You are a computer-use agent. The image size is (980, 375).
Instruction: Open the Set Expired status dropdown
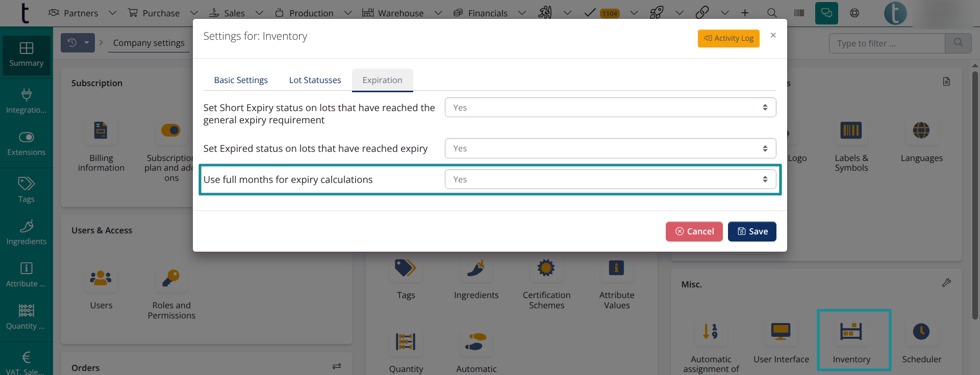(x=610, y=148)
